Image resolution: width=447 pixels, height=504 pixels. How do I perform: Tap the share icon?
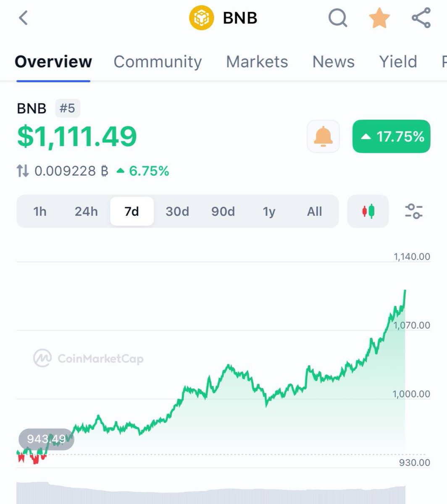[421, 18]
